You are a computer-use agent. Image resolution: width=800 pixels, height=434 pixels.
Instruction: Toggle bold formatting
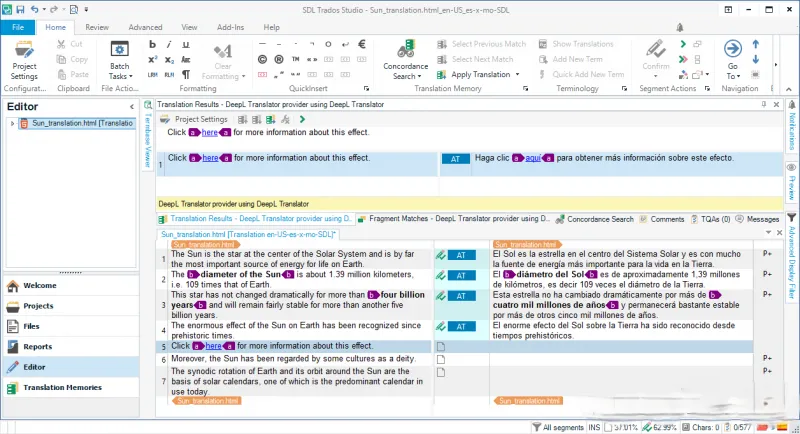click(152, 44)
